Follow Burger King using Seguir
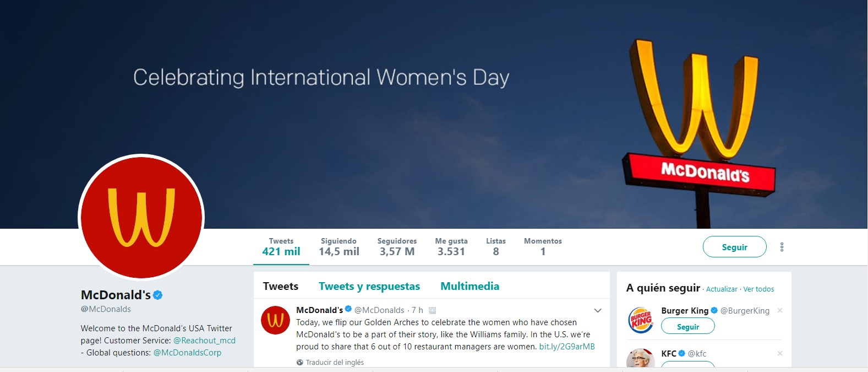Viewport: 868px width, 372px height. click(x=687, y=327)
